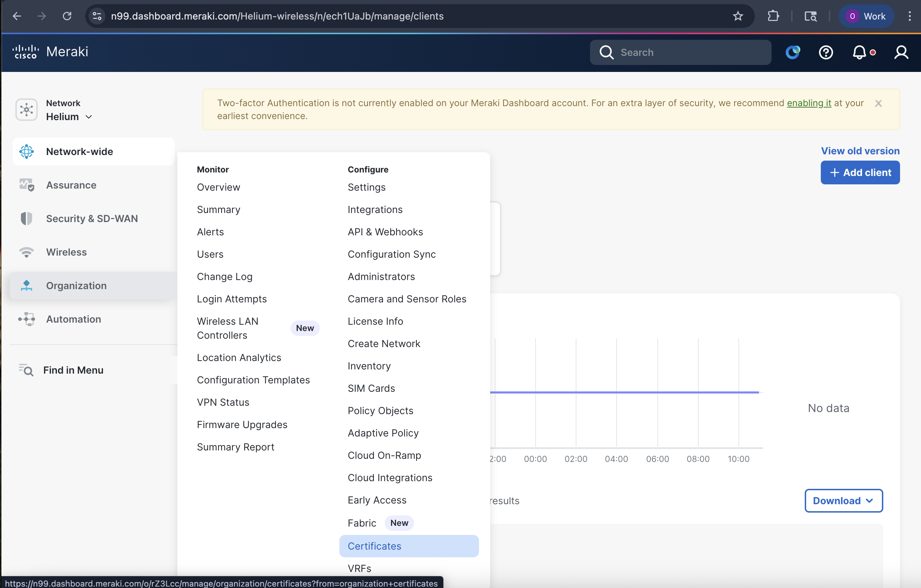The image size is (921, 588).
Task: Open Assurance in the sidebar
Action: [x=71, y=185]
